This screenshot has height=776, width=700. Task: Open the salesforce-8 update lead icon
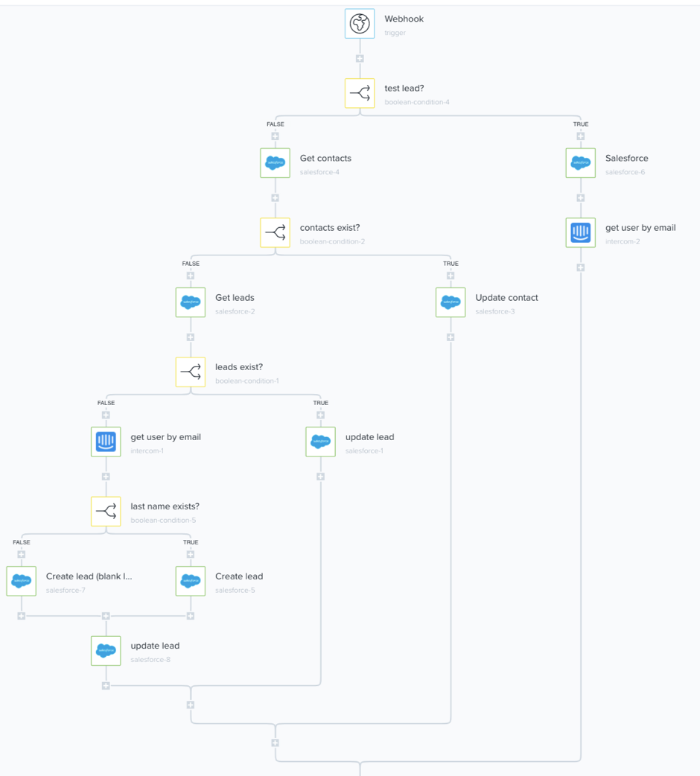[106, 651]
